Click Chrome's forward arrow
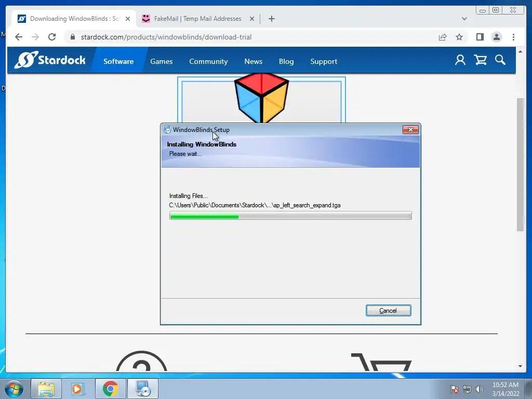 (35, 37)
